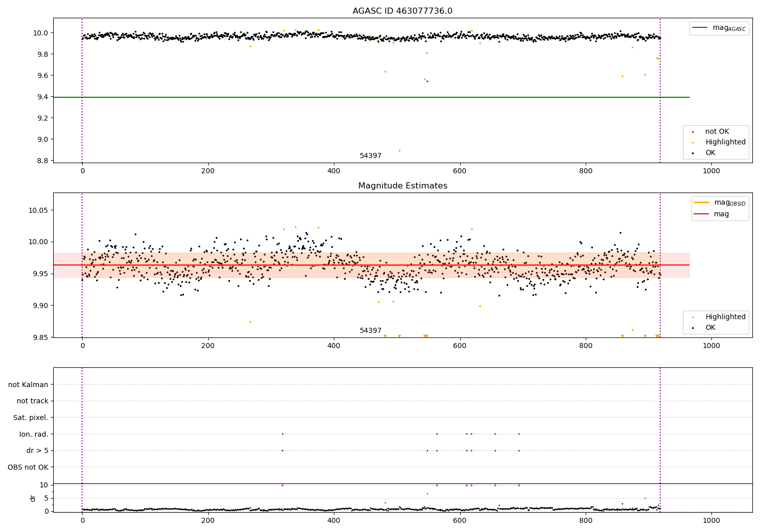Click the "not Kalman" row label
Screen dimensions: 760x532
[x=28, y=385]
